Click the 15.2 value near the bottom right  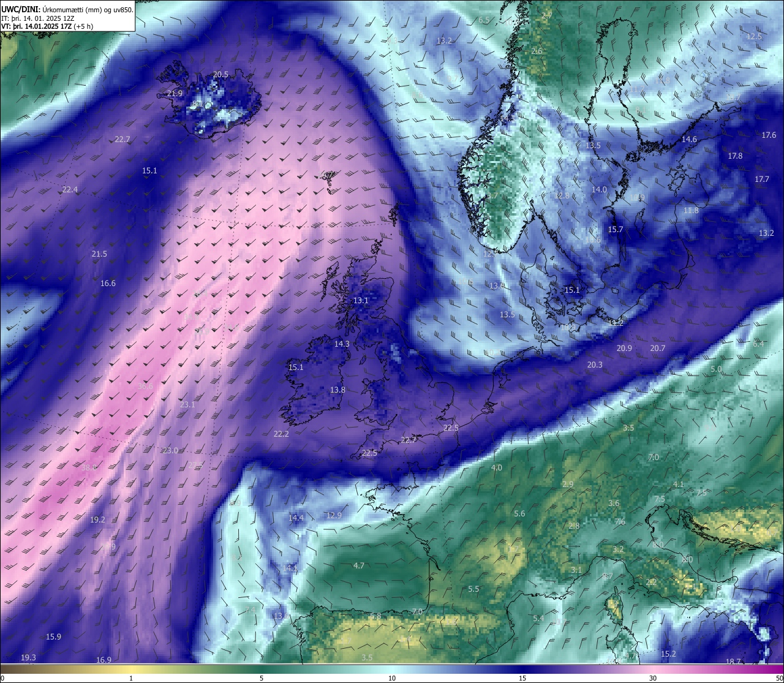tap(668, 654)
